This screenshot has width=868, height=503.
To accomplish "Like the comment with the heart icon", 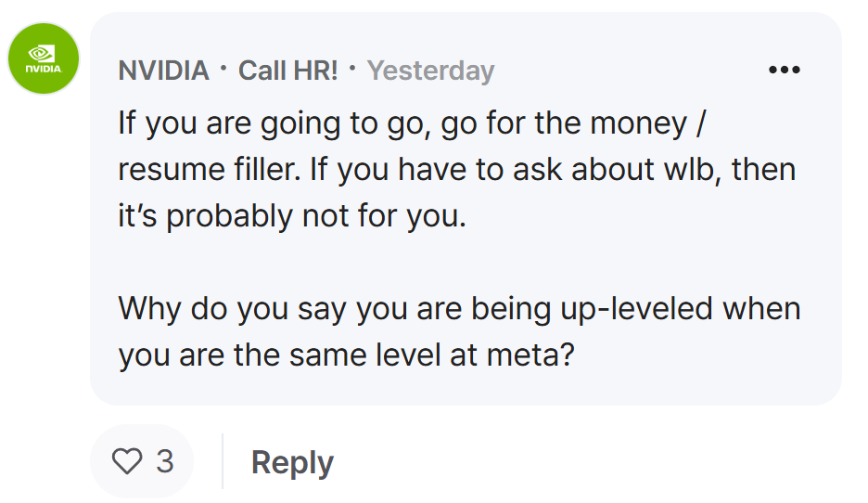I will click(x=127, y=461).
